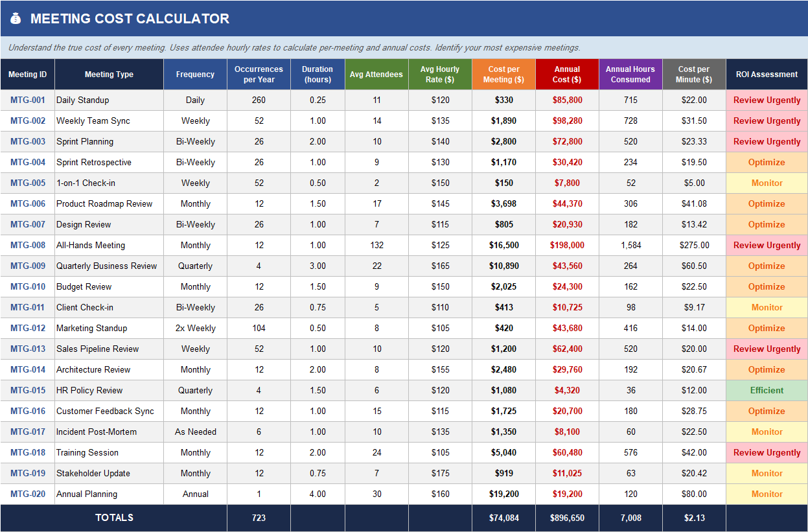Click the Review Urgently badge for Training Session

tap(767, 452)
